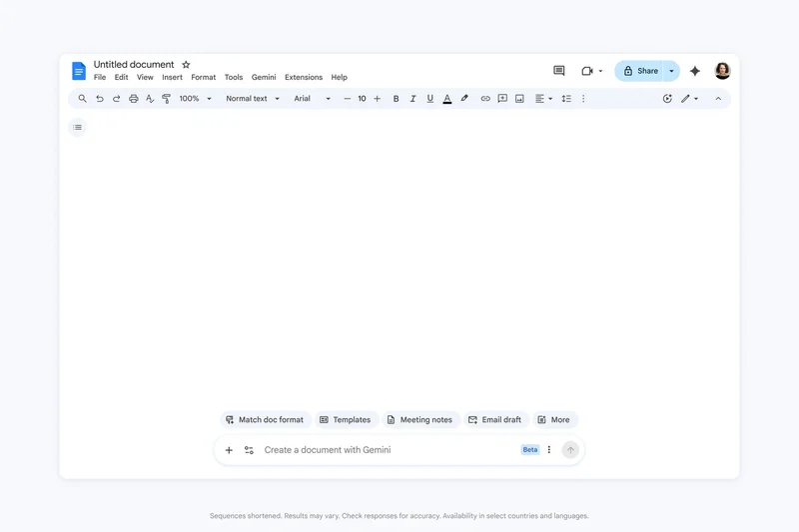The height and width of the screenshot is (532, 799).
Task: Choose the Match doc format chip
Action: (x=265, y=420)
